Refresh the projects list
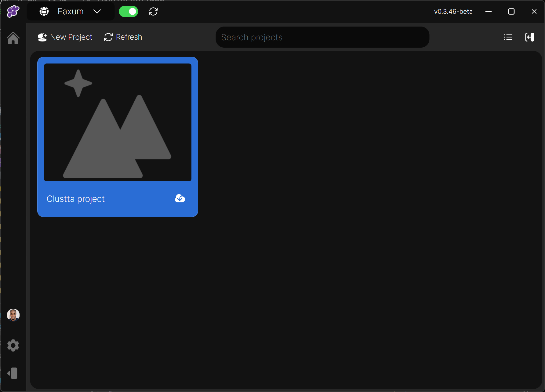This screenshot has width=545, height=392. pos(123,37)
